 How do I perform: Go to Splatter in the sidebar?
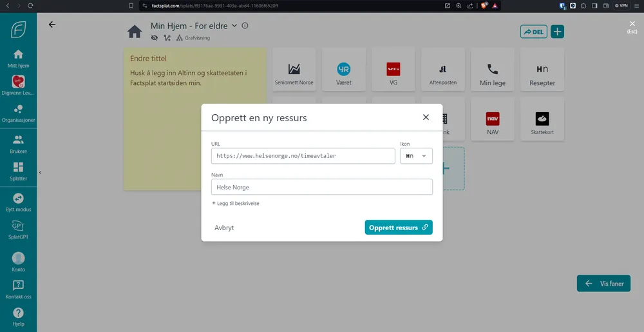18,168
